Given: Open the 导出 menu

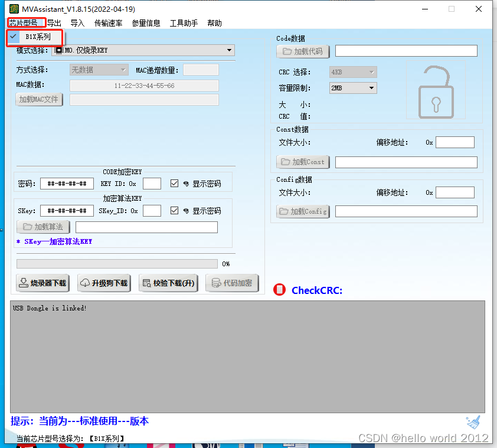Looking at the screenshot, I should pyautogui.click(x=54, y=23).
